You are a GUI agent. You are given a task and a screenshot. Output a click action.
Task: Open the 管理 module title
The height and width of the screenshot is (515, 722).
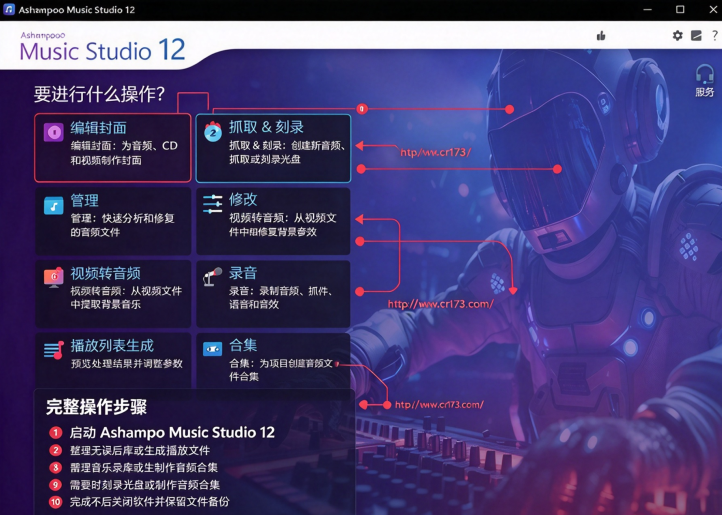(x=84, y=200)
